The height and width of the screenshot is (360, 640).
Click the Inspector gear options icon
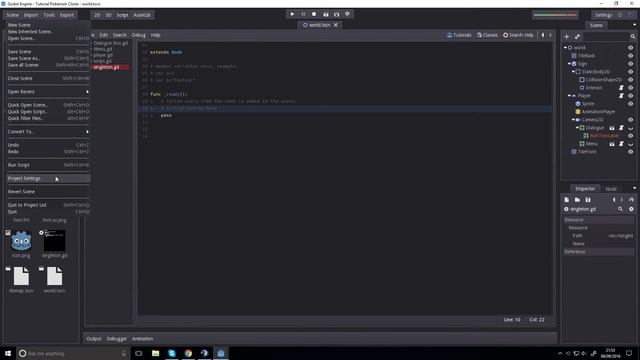[x=631, y=209]
